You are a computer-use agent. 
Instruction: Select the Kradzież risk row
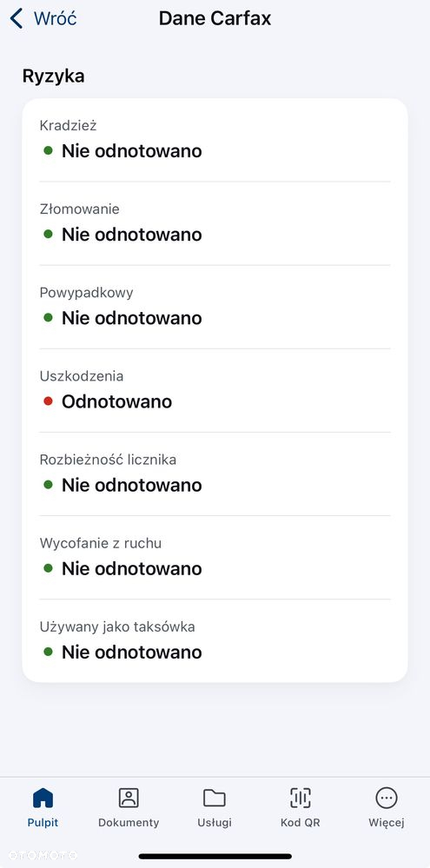tap(215, 140)
